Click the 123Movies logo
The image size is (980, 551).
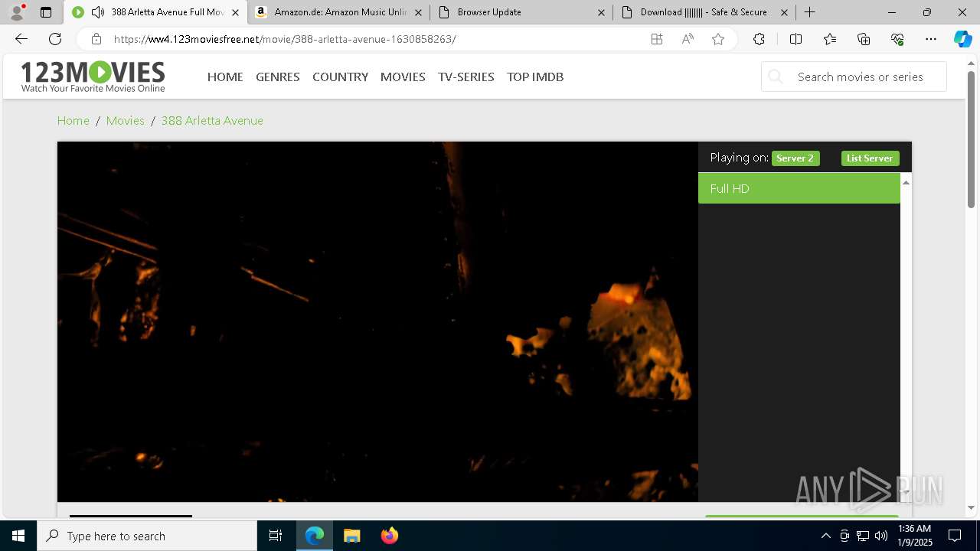[x=93, y=77]
